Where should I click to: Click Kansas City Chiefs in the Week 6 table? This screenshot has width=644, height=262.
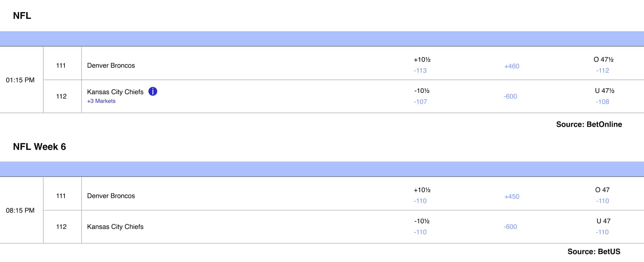[115, 227]
